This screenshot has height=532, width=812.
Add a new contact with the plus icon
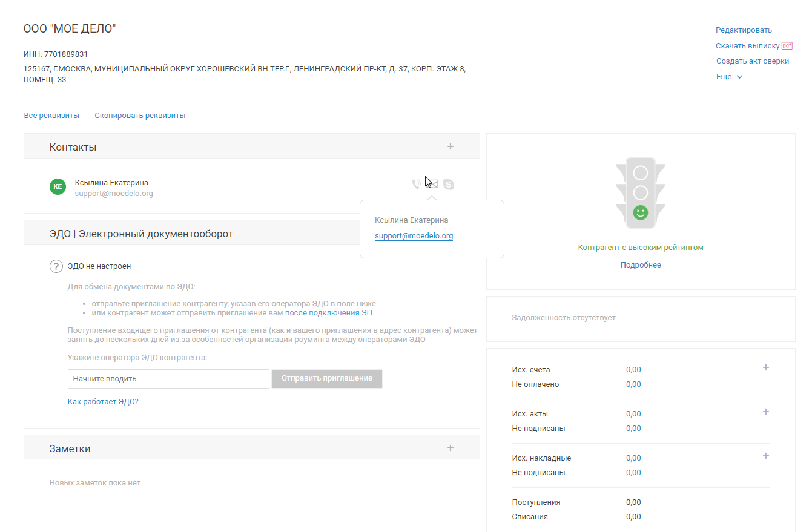[x=450, y=146]
